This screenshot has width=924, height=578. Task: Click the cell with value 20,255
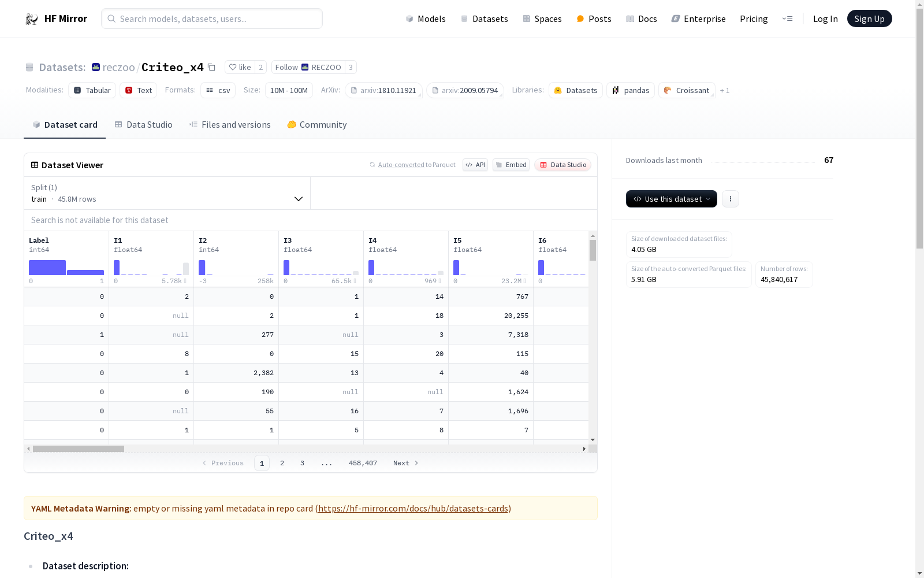coord(491,316)
